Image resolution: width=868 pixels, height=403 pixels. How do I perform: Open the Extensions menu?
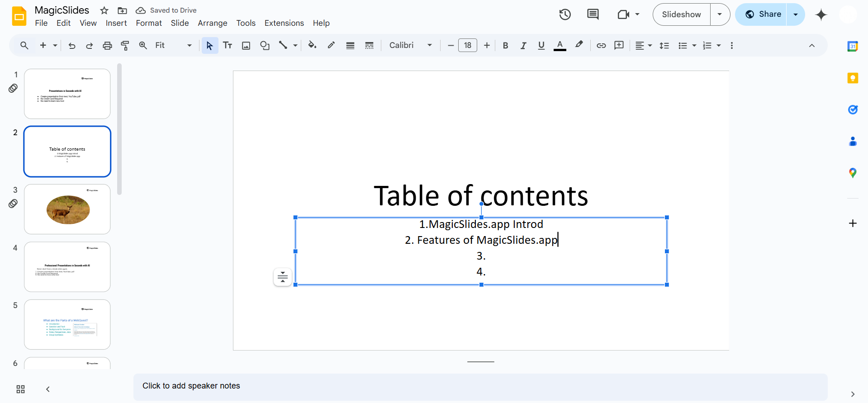pos(284,23)
